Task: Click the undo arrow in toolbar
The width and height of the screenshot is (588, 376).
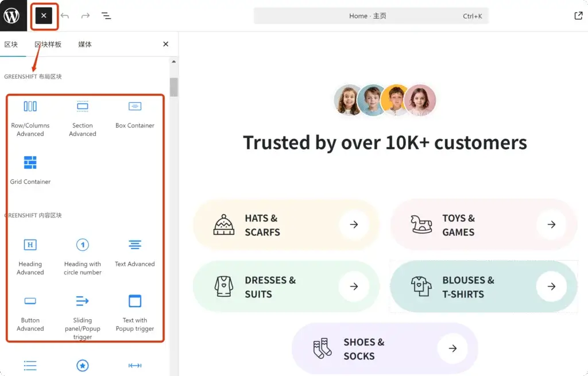Action: [x=65, y=16]
